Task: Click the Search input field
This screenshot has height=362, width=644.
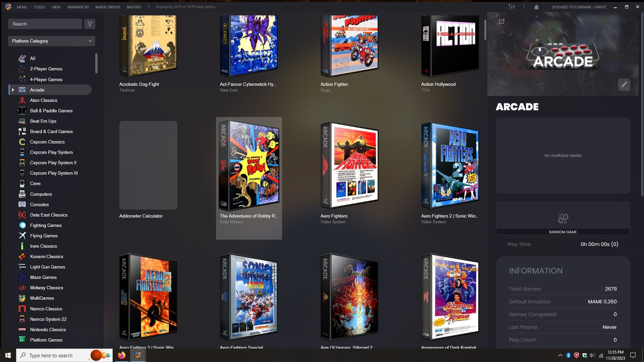Action: [45, 24]
